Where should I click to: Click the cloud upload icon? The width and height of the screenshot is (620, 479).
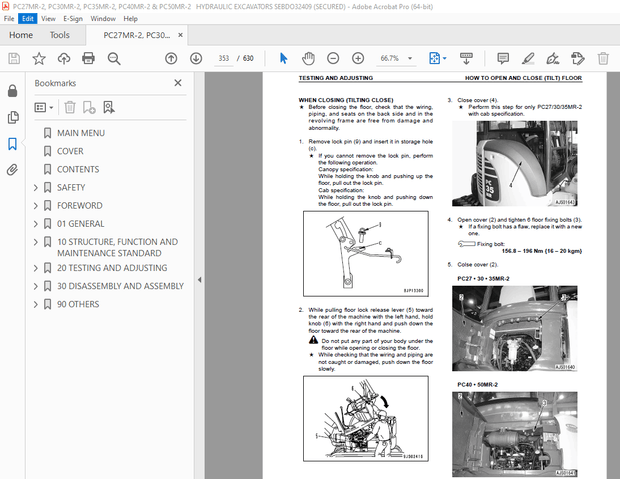(x=64, y=59)
